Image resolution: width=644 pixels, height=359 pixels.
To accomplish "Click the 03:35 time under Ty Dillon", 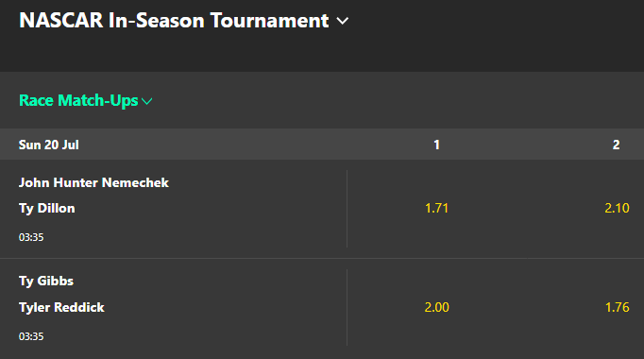I will click(31, 237).
